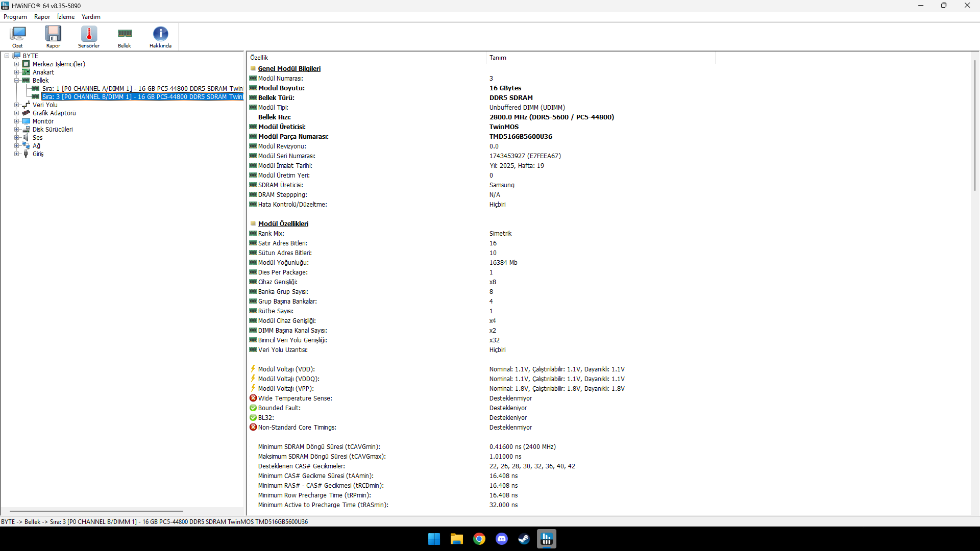
Task: Open the Windows Start button on taskbar
Action: point(434,539)
